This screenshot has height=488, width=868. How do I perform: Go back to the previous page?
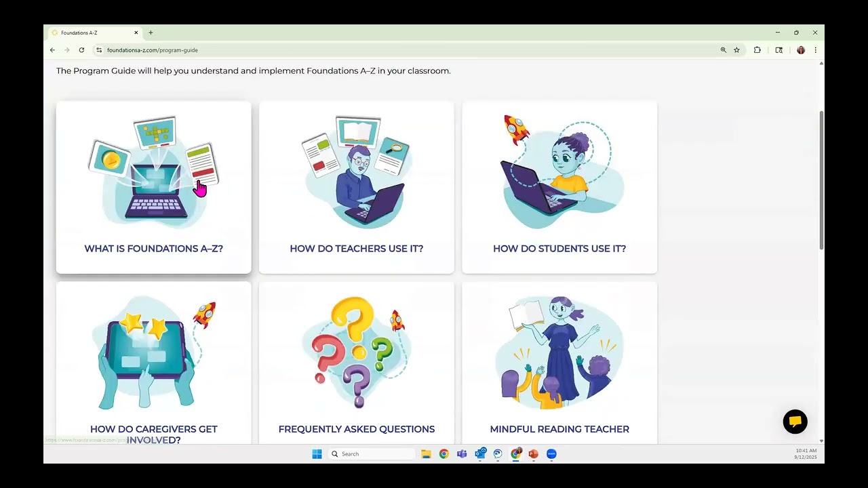52,50
